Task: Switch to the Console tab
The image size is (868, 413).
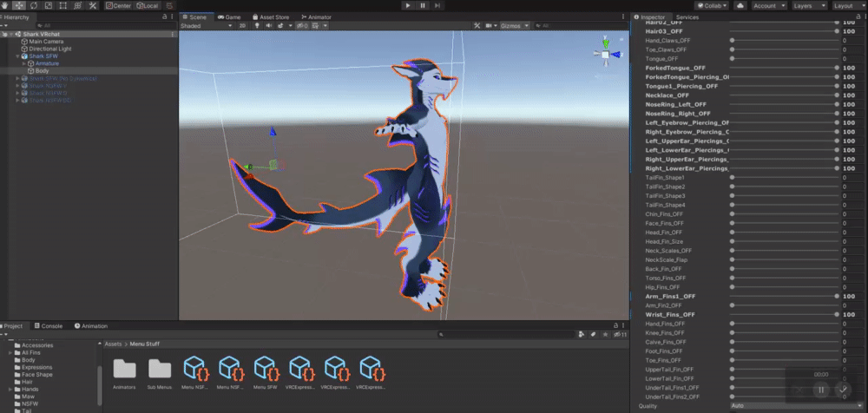Action: 49,326
